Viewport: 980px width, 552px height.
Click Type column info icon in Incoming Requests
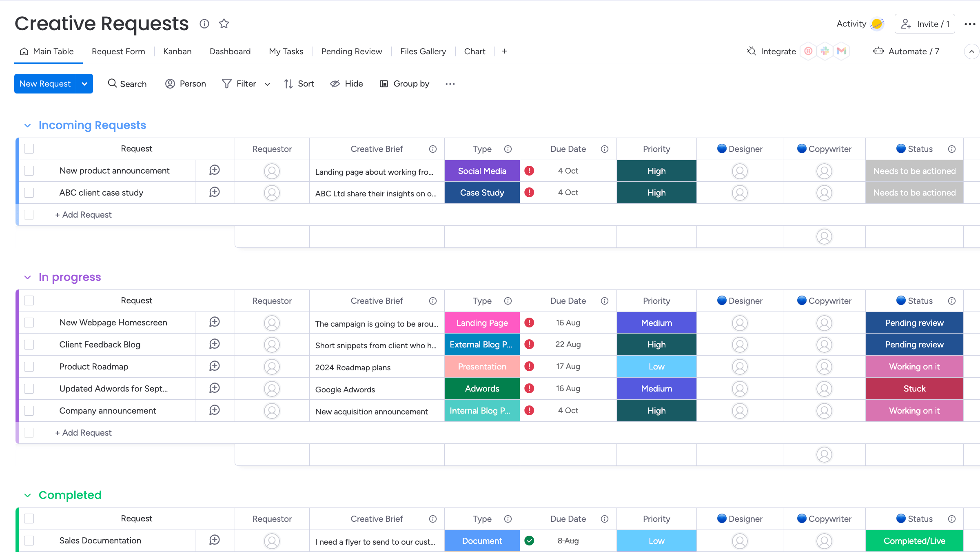point(508,149)
